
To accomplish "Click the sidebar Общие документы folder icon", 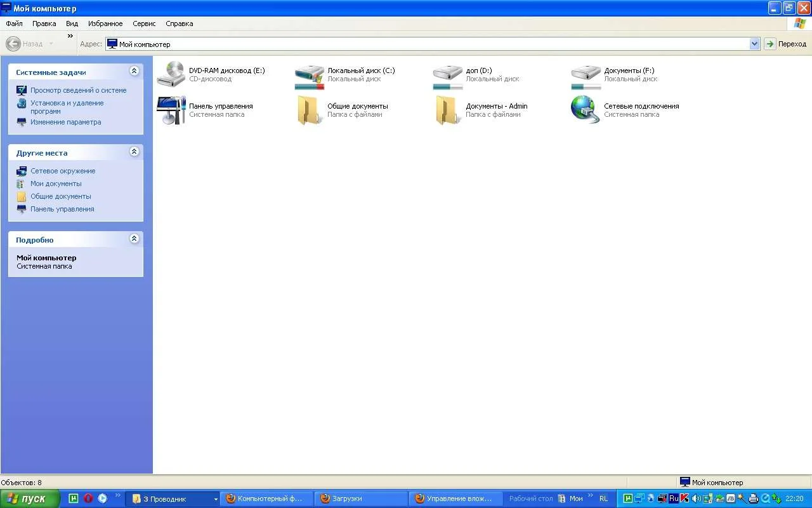I will [x=22, y=196].
